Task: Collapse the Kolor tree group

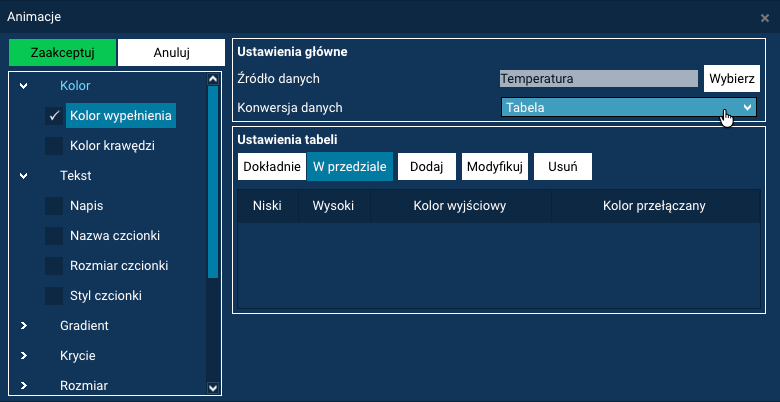Action: (x=24, y=85)
